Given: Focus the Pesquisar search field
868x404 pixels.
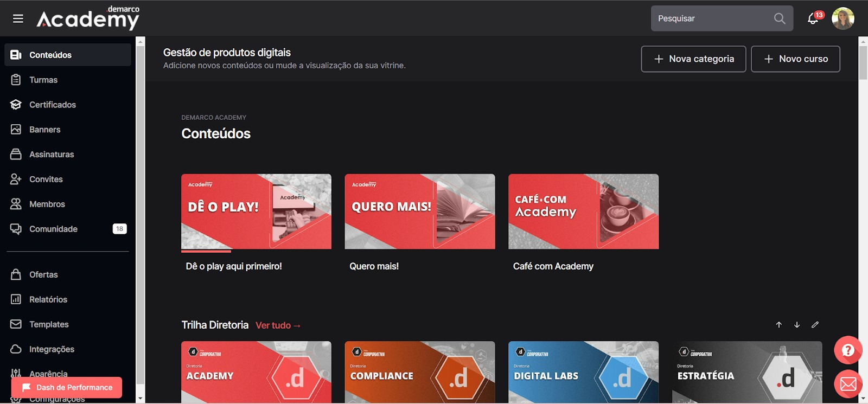Looking at the screenshot, I should 722,18.
